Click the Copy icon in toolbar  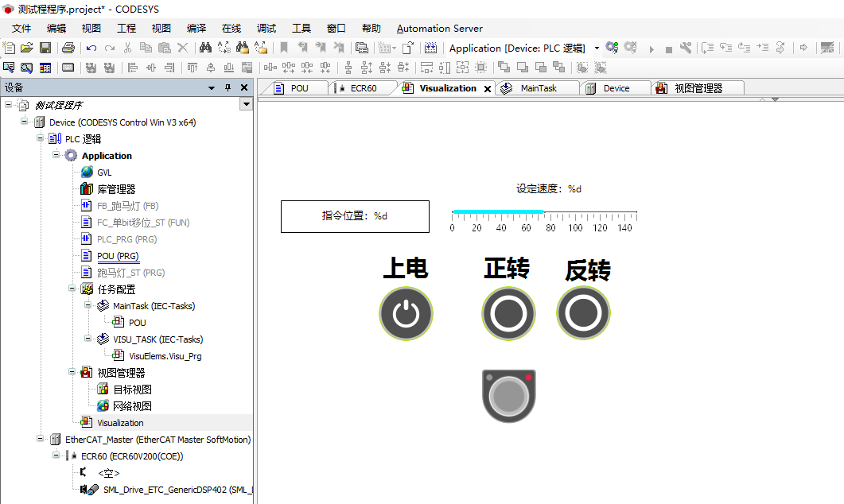146,48
